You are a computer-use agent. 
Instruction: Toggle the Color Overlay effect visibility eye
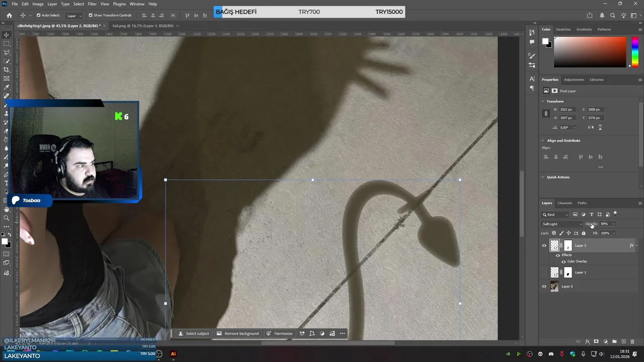click(x=563, y=261)
